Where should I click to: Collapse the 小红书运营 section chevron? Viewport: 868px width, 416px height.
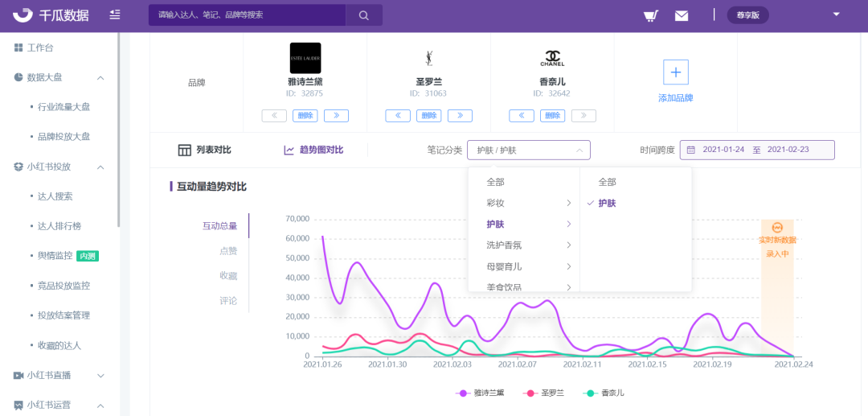click(x=100, y=406)
